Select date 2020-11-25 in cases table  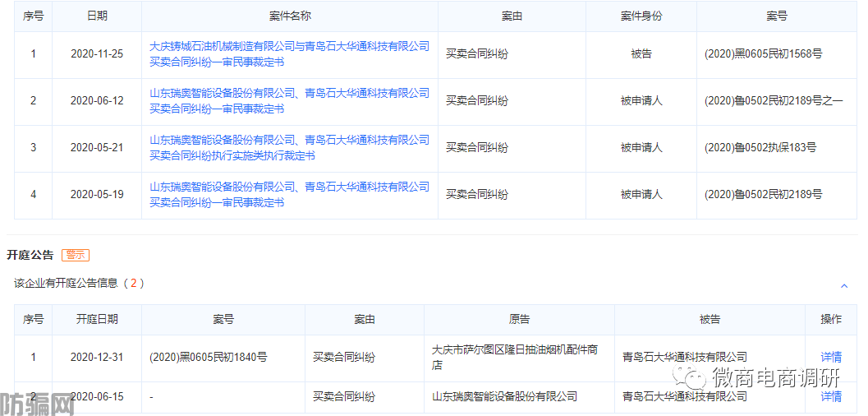[97, 54]
